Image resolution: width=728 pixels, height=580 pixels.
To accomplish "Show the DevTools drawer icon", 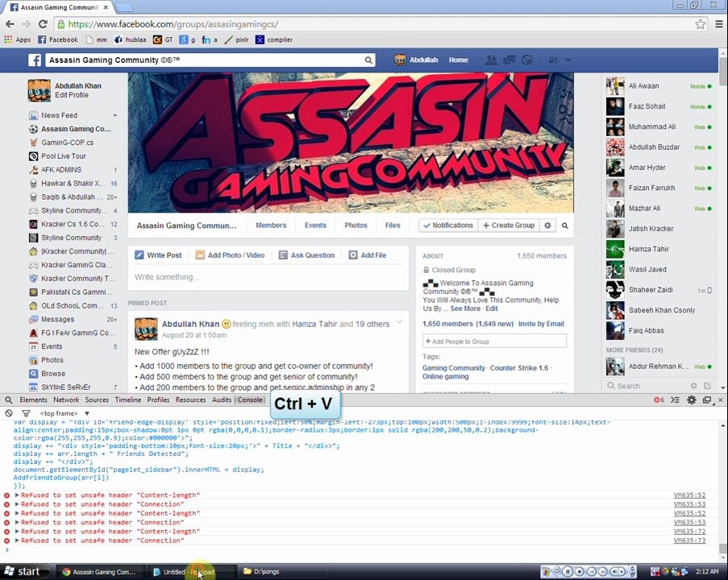I will click(675, 400).
